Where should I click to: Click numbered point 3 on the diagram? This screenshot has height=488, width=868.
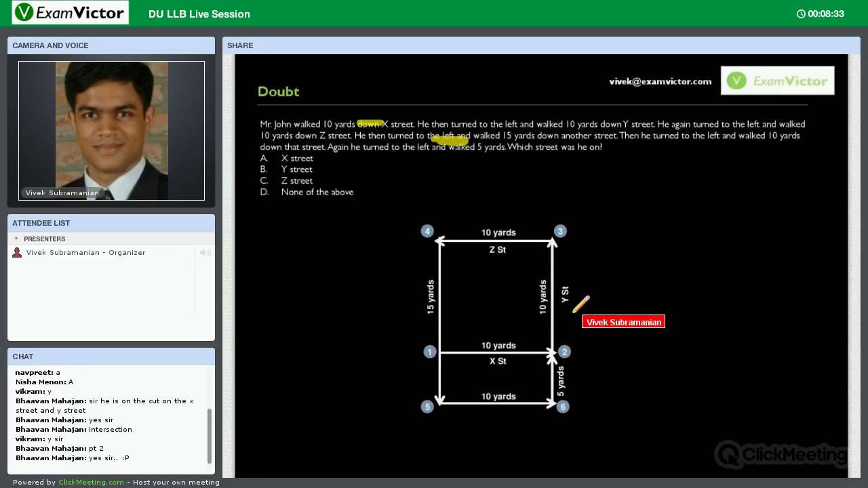pos(559,231)
